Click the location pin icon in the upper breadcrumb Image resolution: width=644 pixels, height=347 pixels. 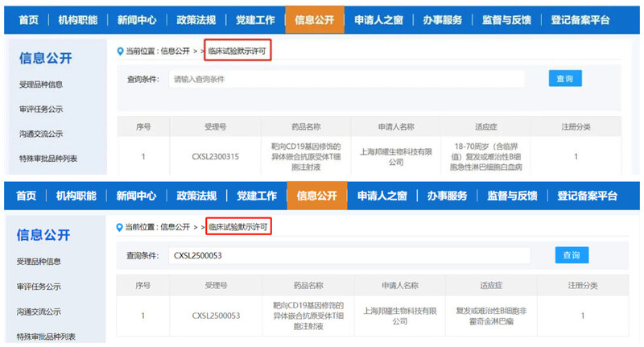click(x=121, y=51)
